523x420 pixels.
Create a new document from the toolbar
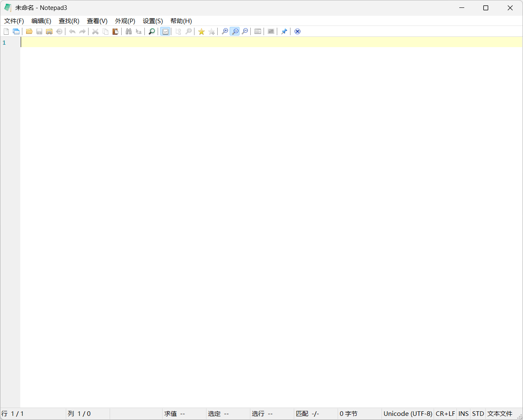tap(6, 31)
